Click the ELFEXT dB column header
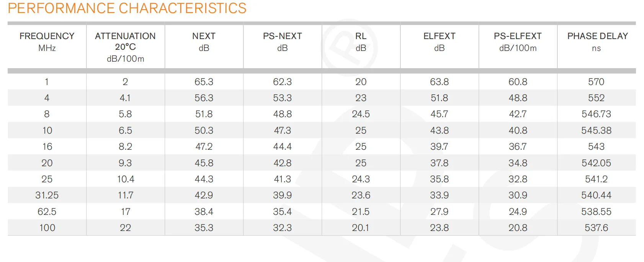 coord(439,42)
